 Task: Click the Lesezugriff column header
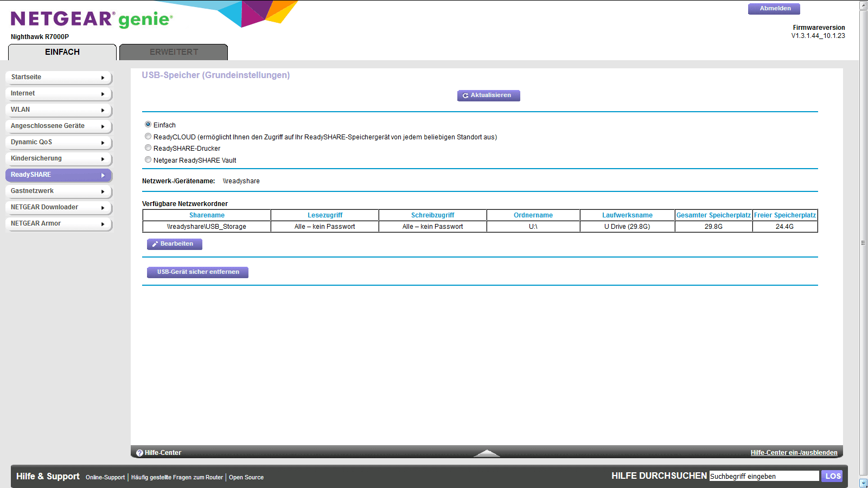pyautogui.click(x=325, y=215)
